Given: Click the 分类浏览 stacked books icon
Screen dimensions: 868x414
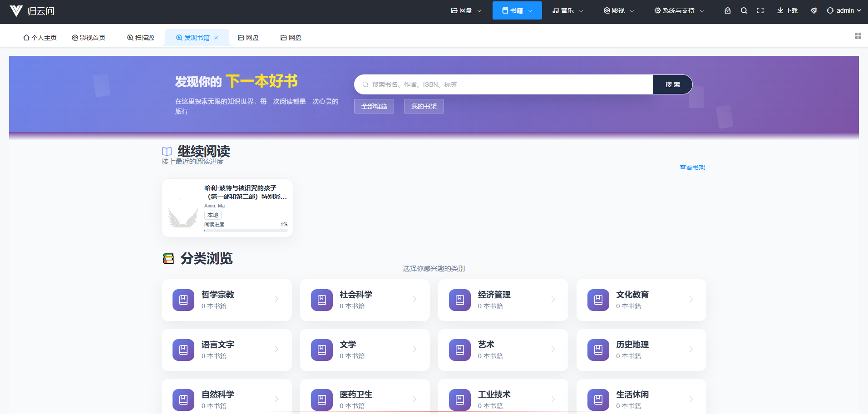Looking at the screenshot, I should coord(168,259).
